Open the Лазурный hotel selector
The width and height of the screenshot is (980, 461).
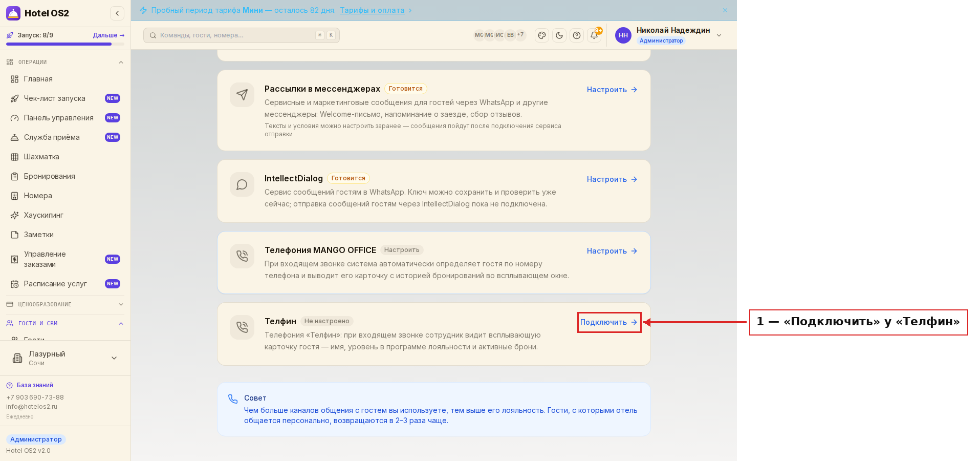[x=65, y=358]
